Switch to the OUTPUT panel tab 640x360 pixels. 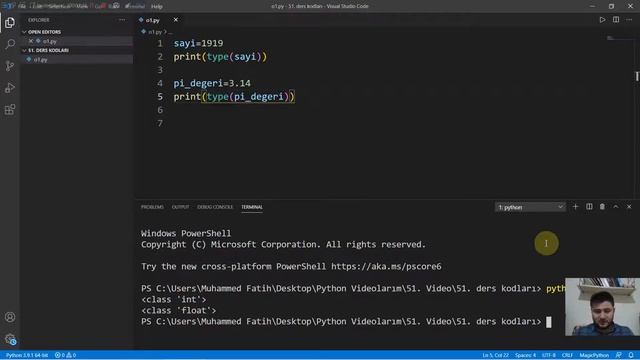coord(180,207)
